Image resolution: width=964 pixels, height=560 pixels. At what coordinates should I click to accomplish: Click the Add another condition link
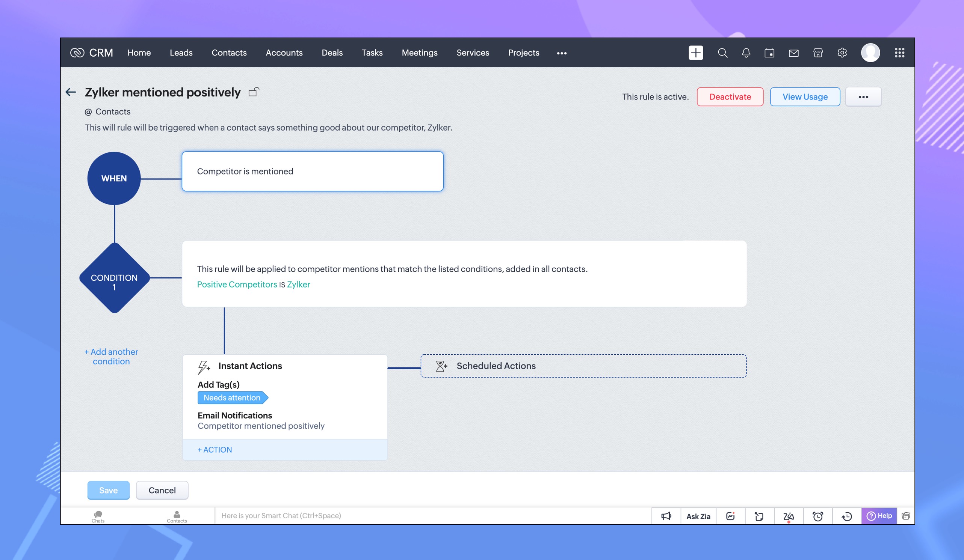(x=111, y=356)
